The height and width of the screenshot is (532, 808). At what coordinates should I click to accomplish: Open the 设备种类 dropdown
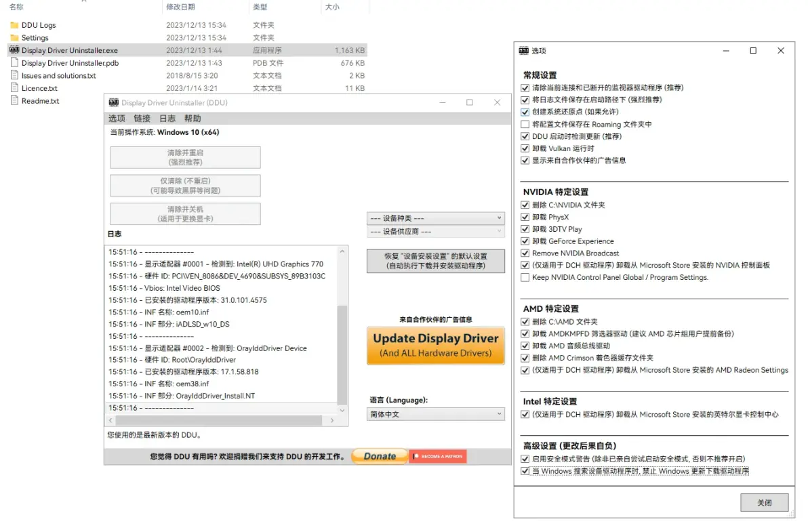(435, 218)
